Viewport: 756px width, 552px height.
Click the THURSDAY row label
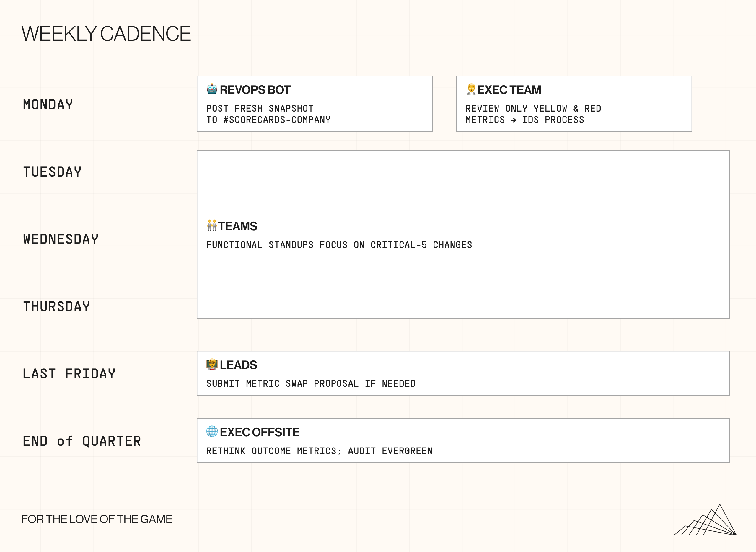click(x=56, y=307)
